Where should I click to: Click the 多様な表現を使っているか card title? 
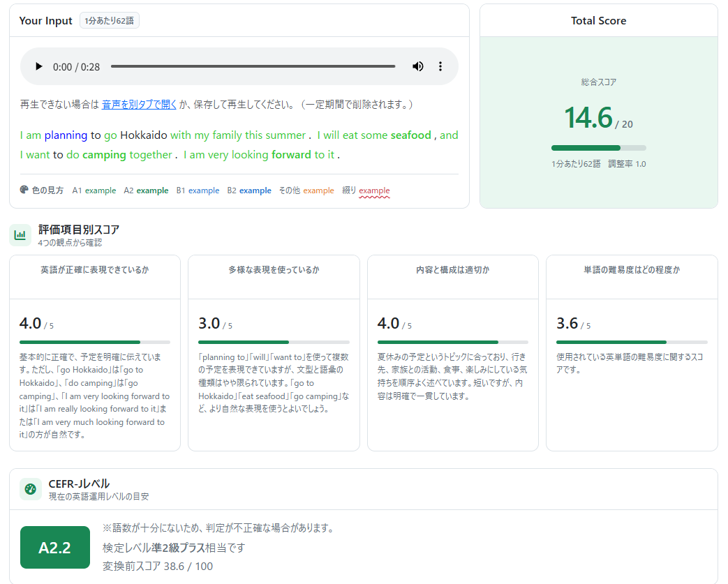click(274, 270)
